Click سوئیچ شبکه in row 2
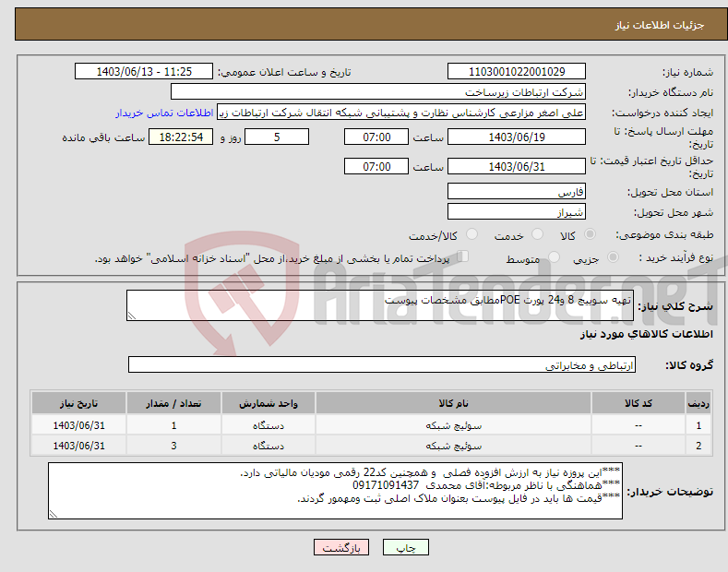 coord(454,446)
